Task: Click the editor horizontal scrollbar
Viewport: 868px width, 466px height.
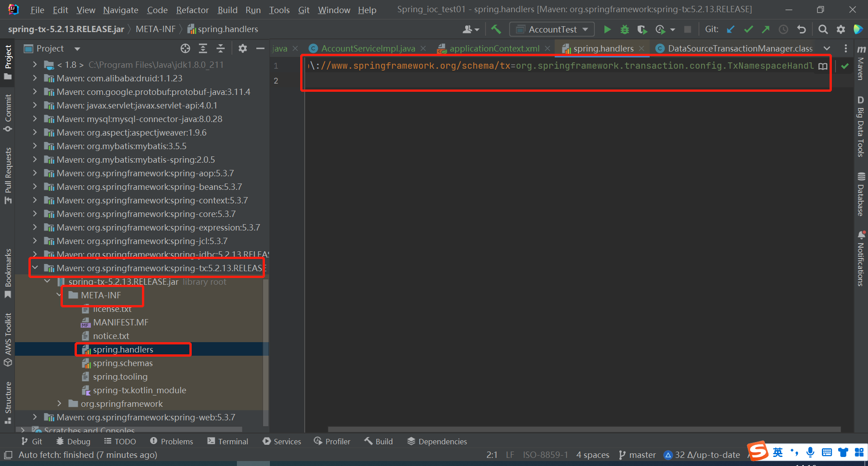Action: coord(584,429)
